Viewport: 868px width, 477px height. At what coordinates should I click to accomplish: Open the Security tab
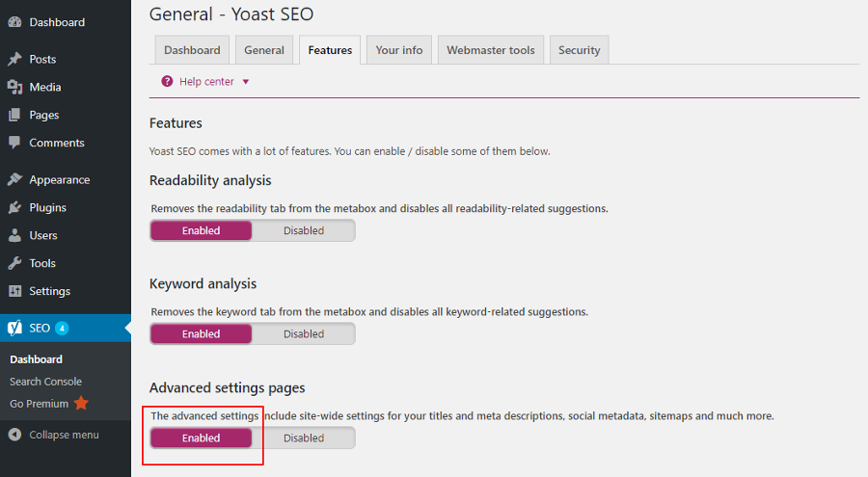point(579,50)
